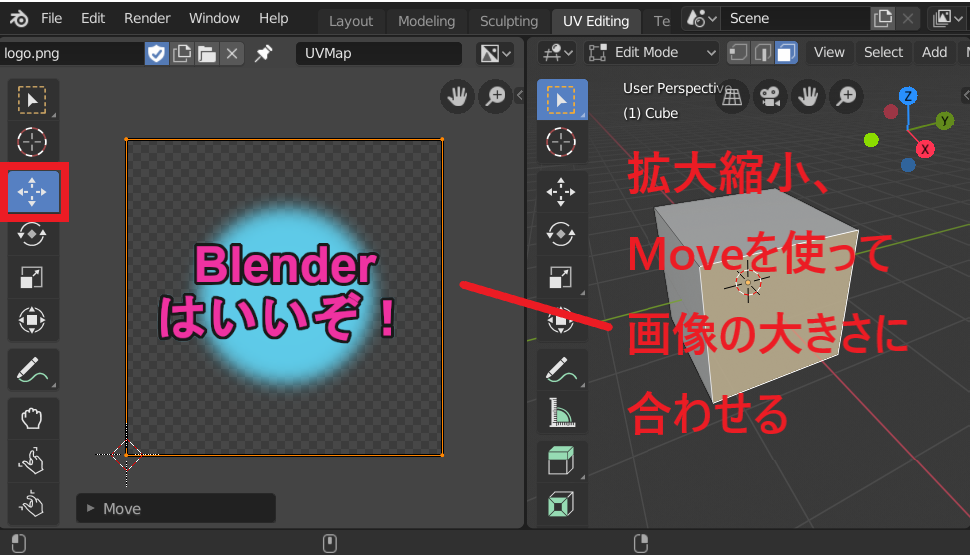The height and width of the screenshot is (555, 970).
Task: Select the Grab sculpt tool in UV editor
Action: [x=32, y=419]
